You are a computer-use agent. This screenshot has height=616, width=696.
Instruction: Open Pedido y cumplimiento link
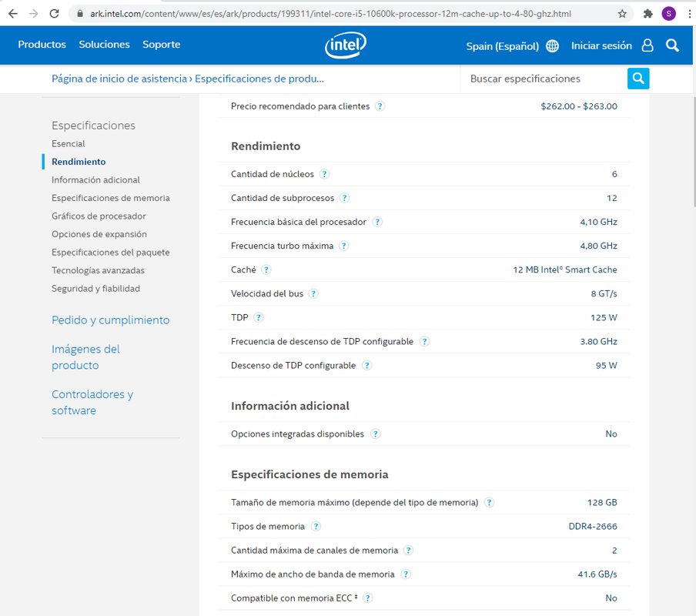tap(111, 320)
